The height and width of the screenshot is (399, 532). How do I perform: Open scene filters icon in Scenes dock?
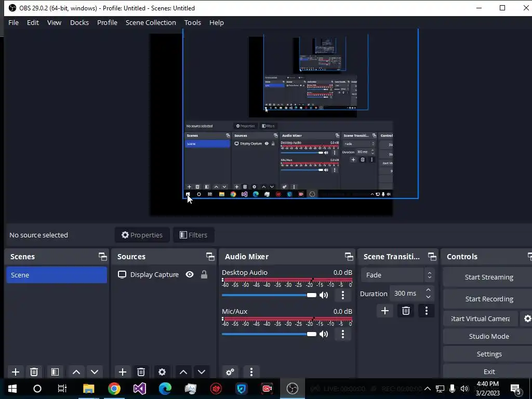(x=55, y=372)
